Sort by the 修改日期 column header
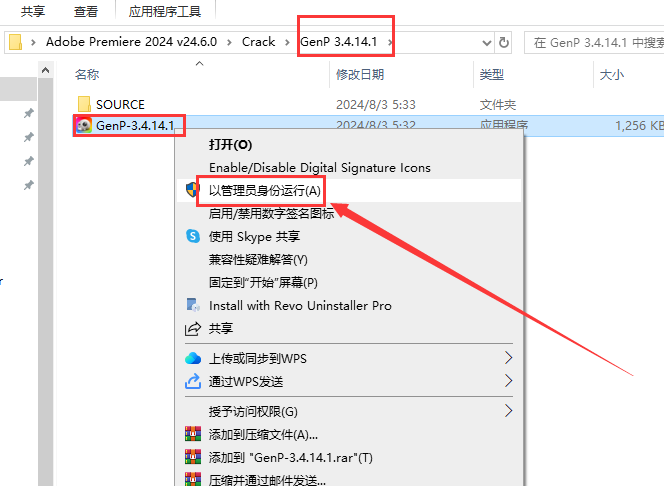The width and height of the screenshot is (664, 486). click(x=360, y=75)
